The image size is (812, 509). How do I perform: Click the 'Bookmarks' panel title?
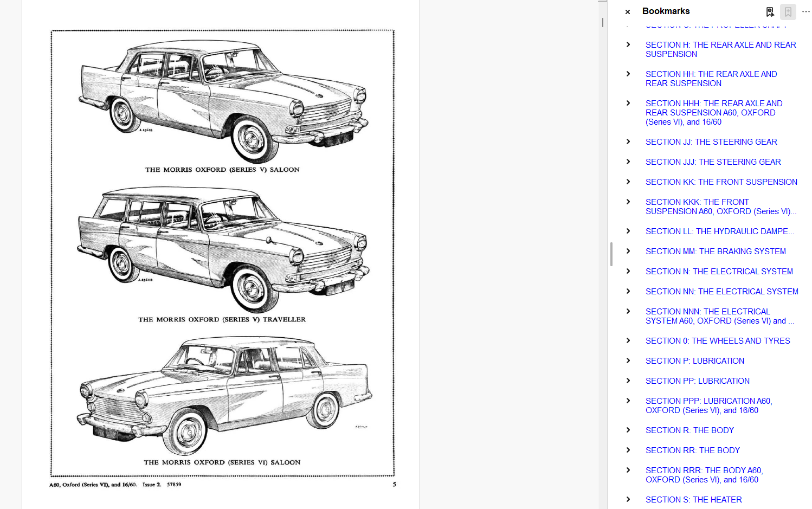point(666,11)
